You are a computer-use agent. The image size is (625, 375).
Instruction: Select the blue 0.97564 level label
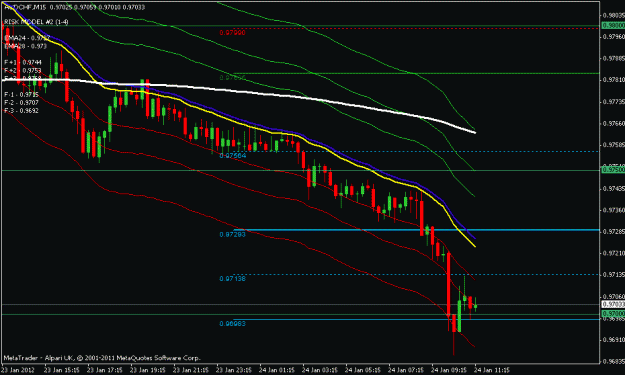233,156
